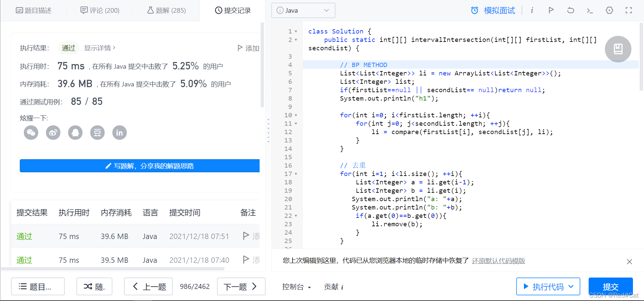Click the panel divider drag handle dots
This screenshot has height=301, width=644.
coord(268,131)
